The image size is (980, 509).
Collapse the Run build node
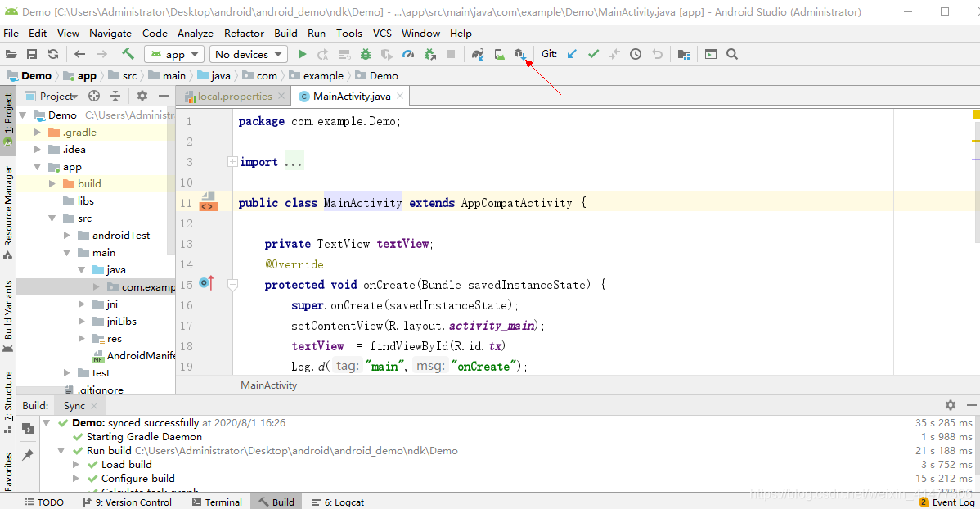click(61, 451)
